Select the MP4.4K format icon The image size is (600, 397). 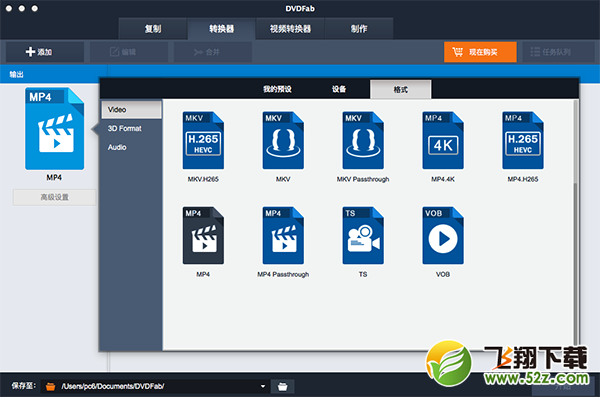(x=443, y=141)
